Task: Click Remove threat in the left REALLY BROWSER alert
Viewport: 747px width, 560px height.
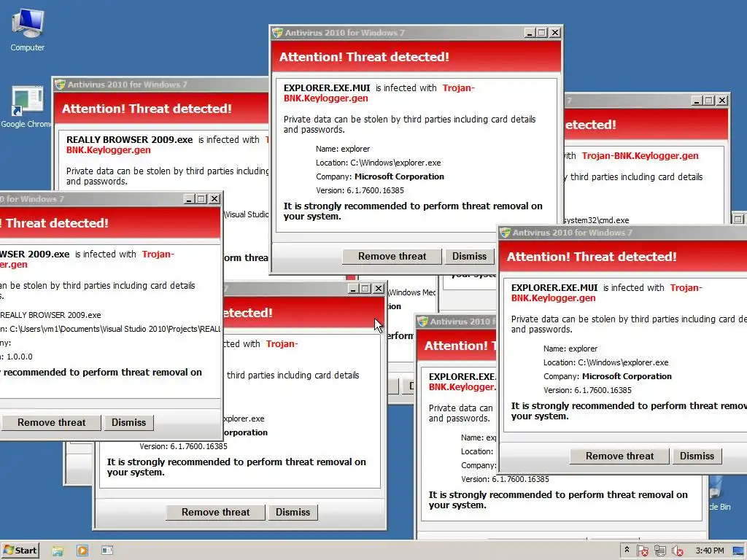Action: coord(52,422)
